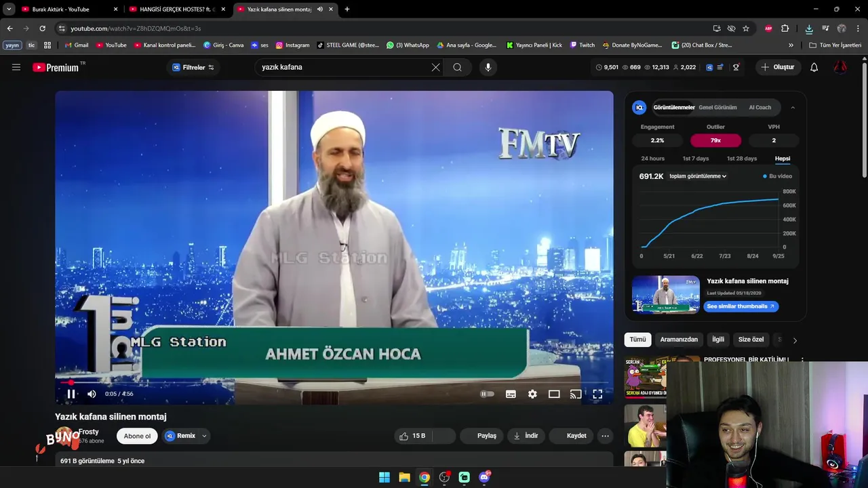The image size is (868, 488).
Task: Click the video progress bar
Action: click(334, 383)
